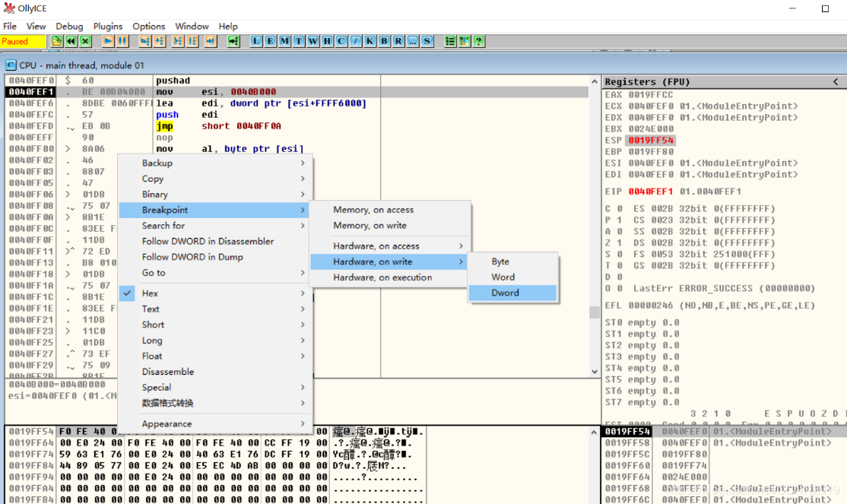Expand the Float display submenu

[215, 356]
